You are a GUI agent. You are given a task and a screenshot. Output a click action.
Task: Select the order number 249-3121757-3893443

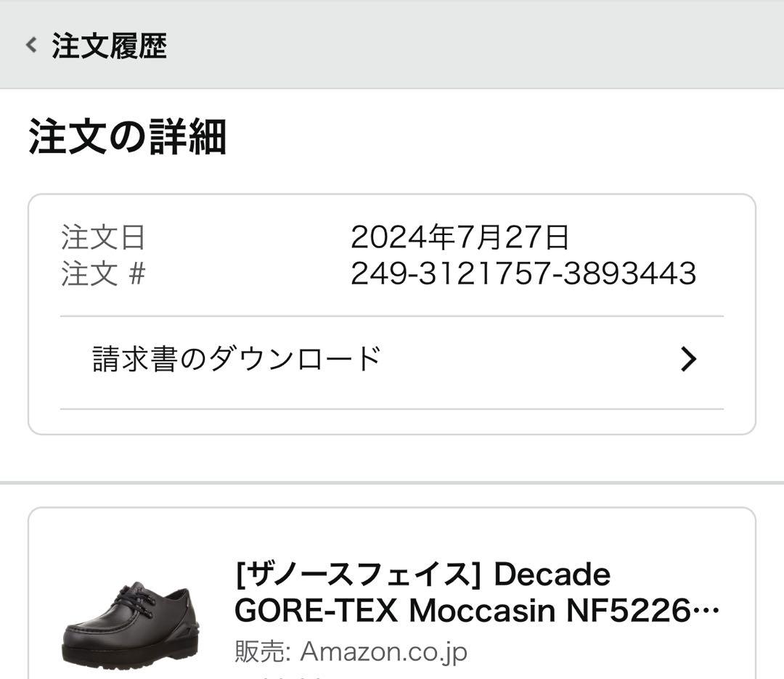pos(523,274)
